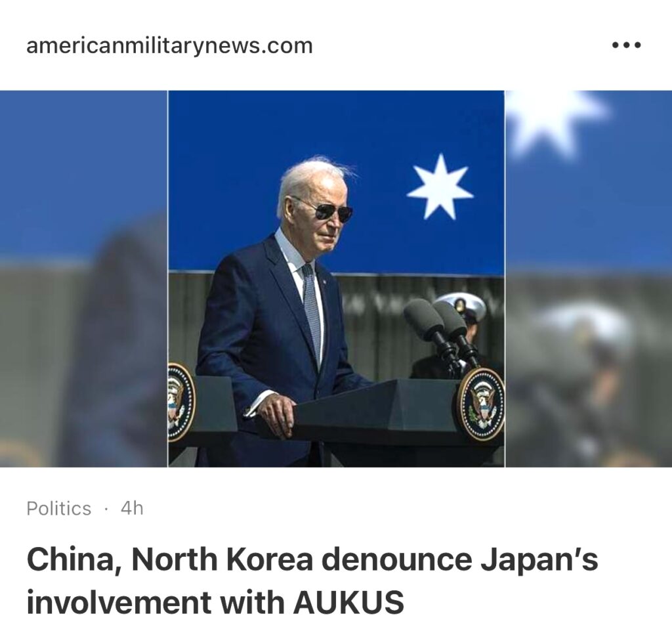Open the article's center photo thumbnail
This screenshot has height=631, width=672.
(x=337, y=278)
